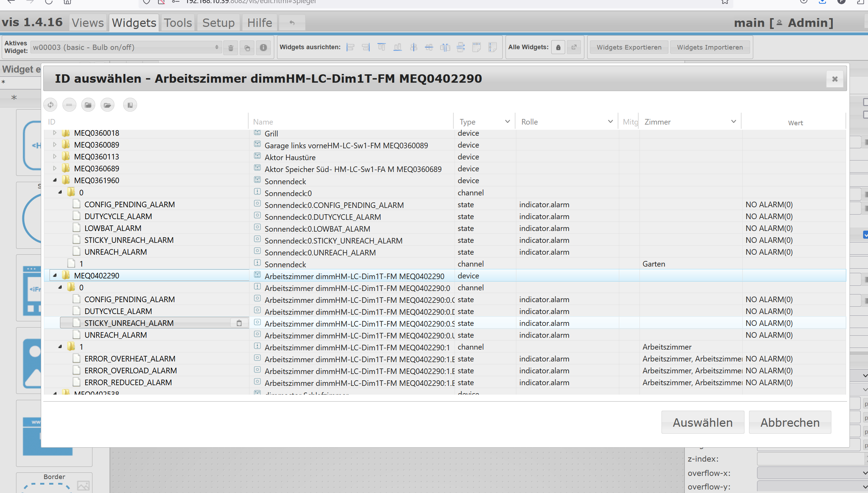The width and height of the screenshot is (868, 493).
Task: Click the expand all folders icon
Action: coord(107,105)
